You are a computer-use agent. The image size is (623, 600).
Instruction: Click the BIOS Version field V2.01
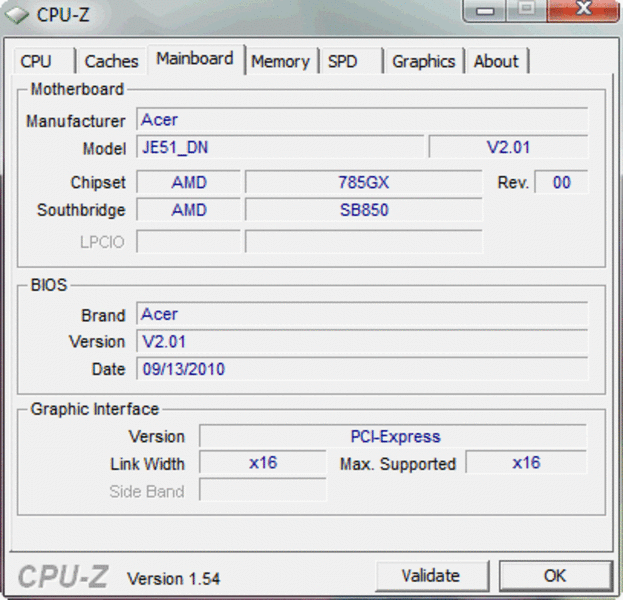click(362, 341)
